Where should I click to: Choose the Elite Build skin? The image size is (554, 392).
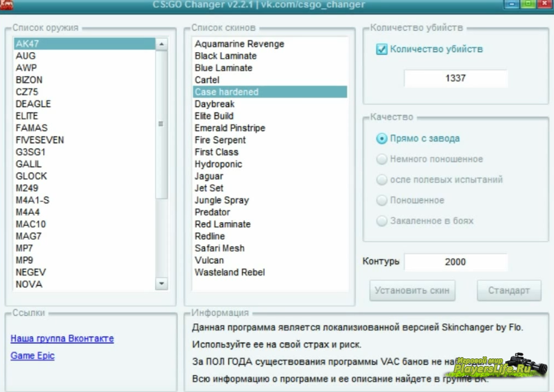(270, 116)
